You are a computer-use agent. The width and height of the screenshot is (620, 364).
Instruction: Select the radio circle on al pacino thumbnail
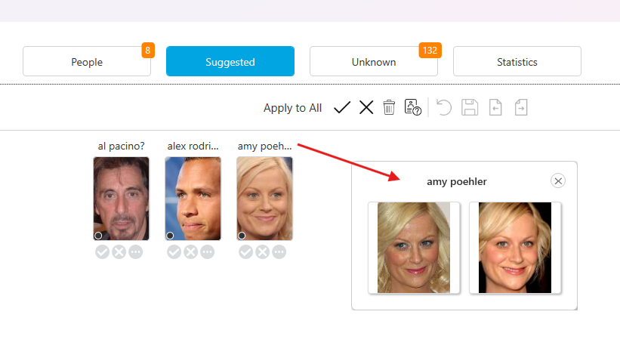point(98,236)
